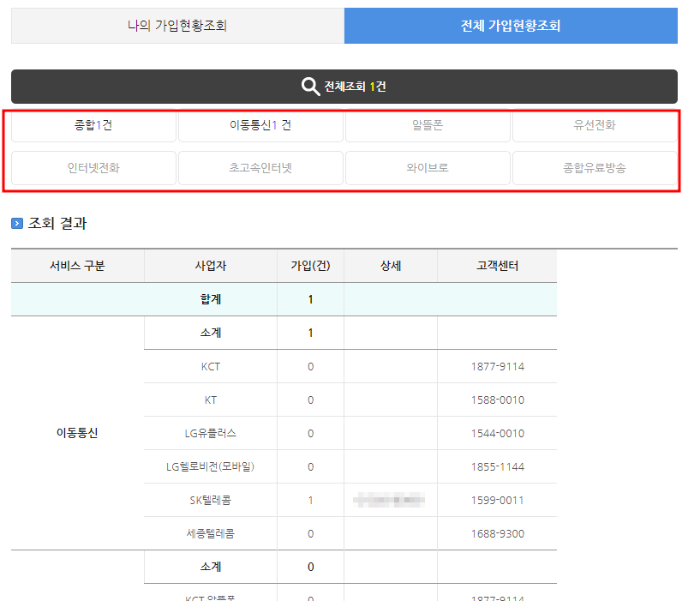Image resolution: width=700 pixels, height=601 pixels.
Task: Select the 인터넷전화 filter
Action: click(93, 168)
